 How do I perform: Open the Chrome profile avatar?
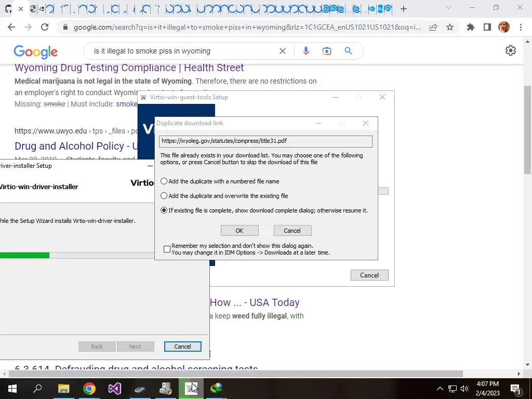point(504,27)
